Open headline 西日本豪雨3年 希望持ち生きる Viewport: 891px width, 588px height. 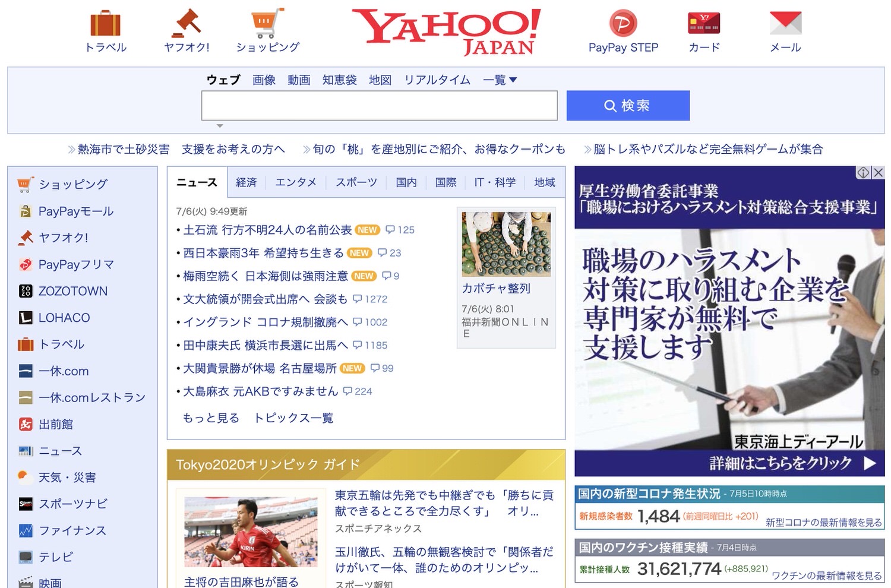pos(263,253)
